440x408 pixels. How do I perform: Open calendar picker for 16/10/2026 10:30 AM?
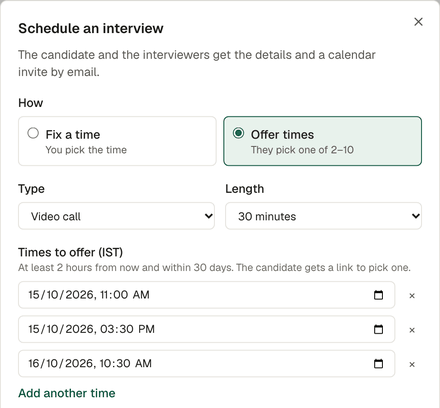[378, 364]
